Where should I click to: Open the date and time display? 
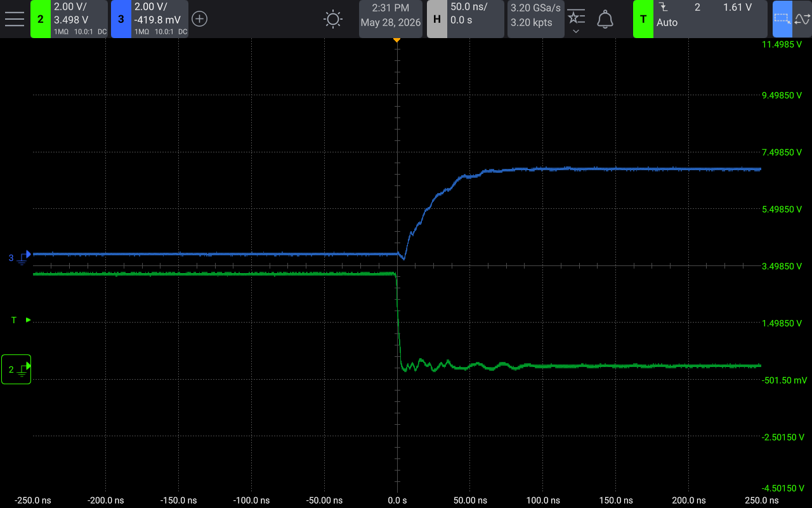pos(391,19)
